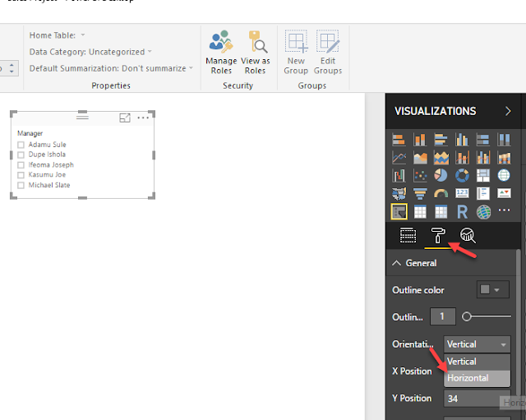Choose Horizontal in the orientation list
Image resolution: width=526 pixels, height=420 pixels.
[x=477, y=378]
